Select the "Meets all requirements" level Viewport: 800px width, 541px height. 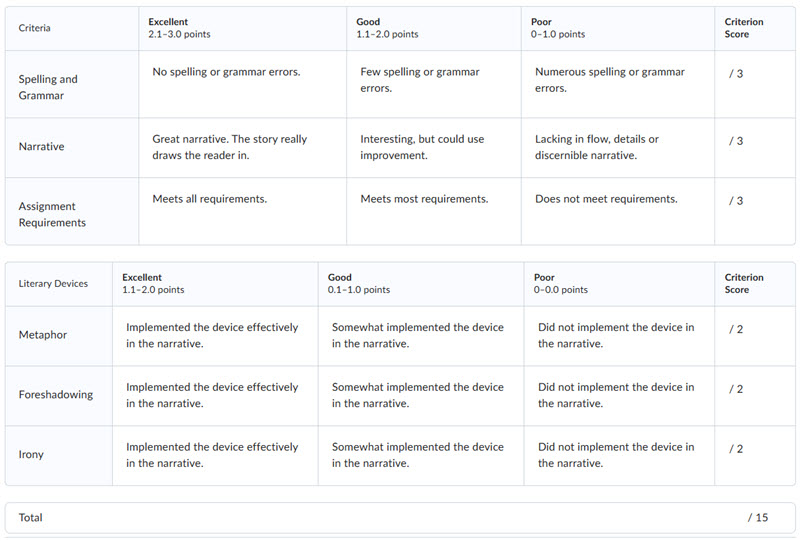[242, 211]
